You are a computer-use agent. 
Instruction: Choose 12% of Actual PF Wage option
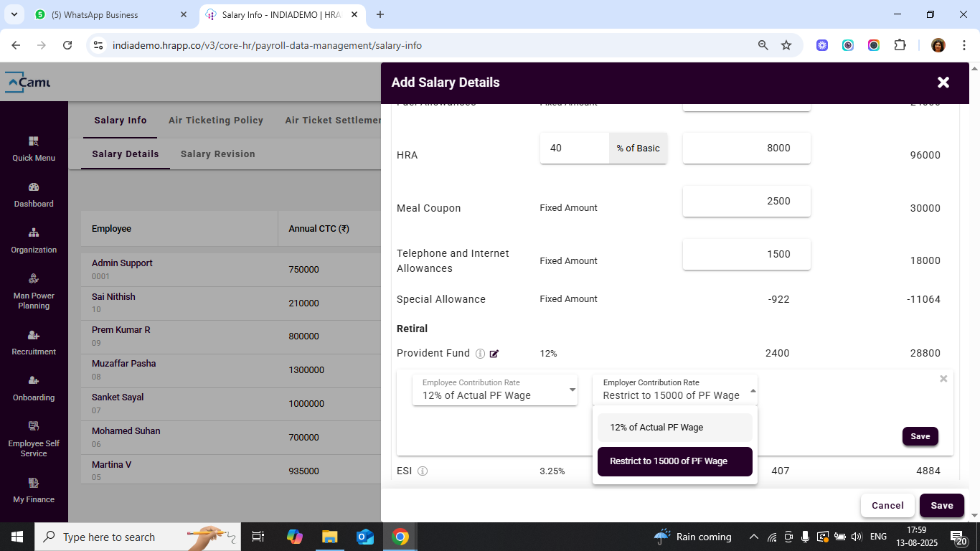674,428
